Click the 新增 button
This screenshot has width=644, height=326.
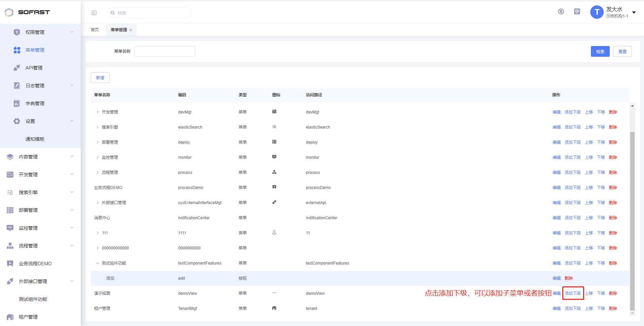click(100, 78)
